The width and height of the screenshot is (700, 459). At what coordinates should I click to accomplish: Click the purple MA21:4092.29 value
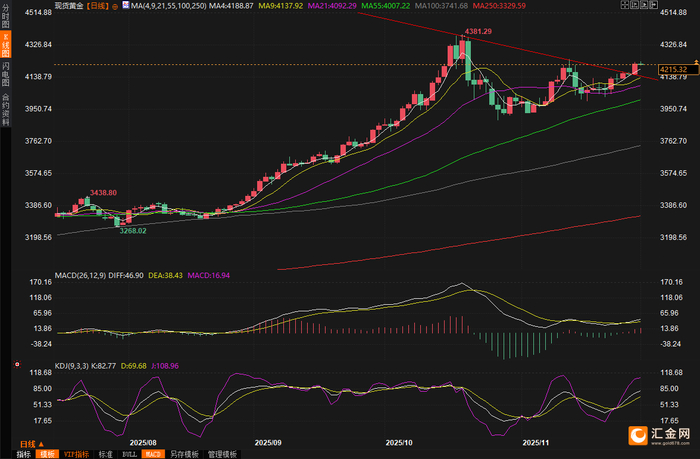(x=332, y=6)
